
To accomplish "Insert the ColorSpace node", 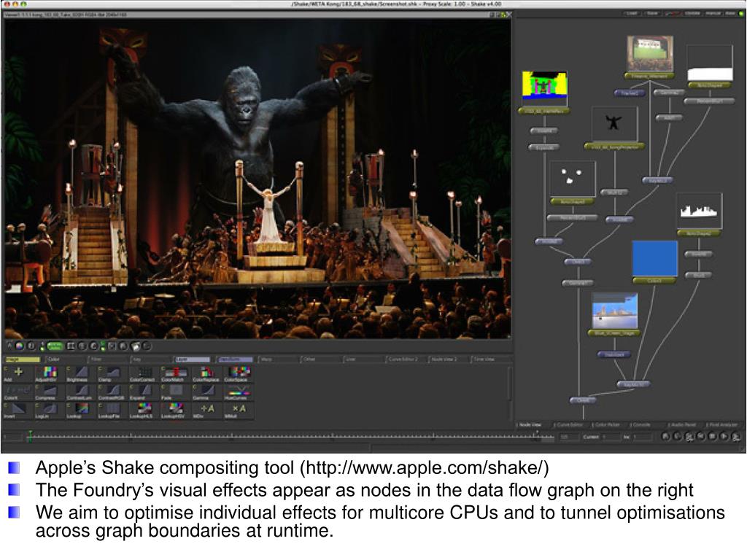I will click(238, 374).
